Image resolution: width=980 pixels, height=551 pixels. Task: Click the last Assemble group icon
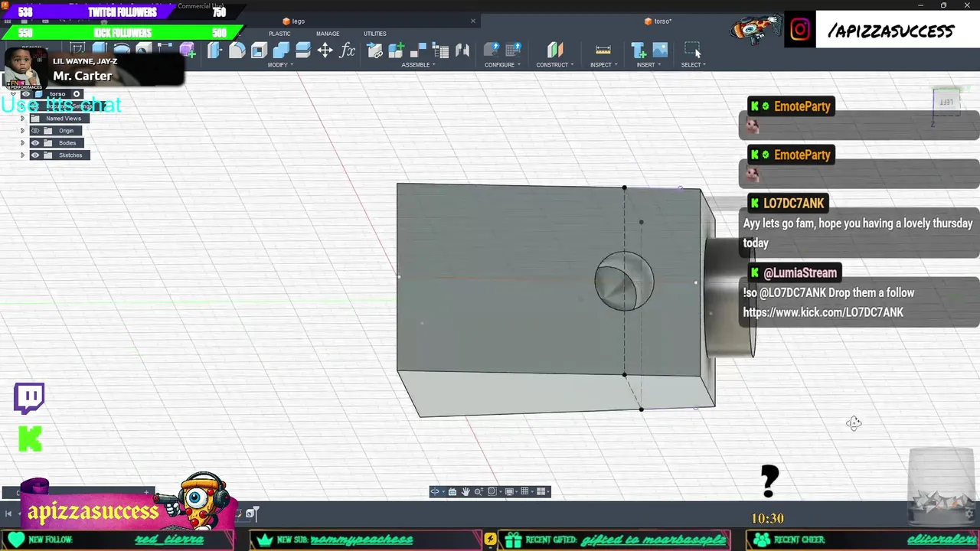pyautogui.click(x=462, y=51)
